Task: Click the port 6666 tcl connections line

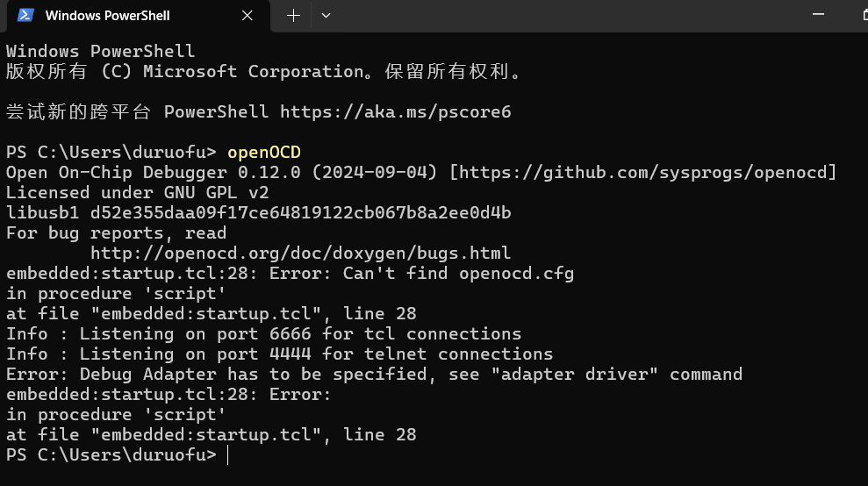Action: point(263,333)
